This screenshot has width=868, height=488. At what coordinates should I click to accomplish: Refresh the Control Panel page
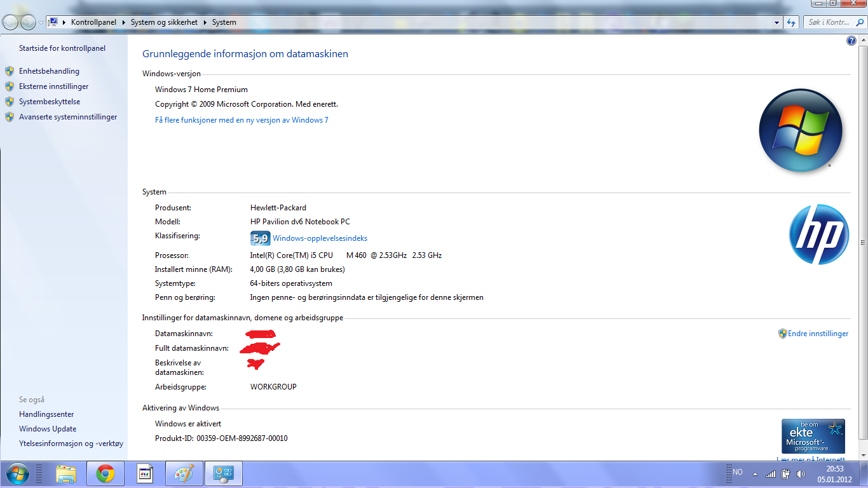pyautogui.click(x=791, y=22)
